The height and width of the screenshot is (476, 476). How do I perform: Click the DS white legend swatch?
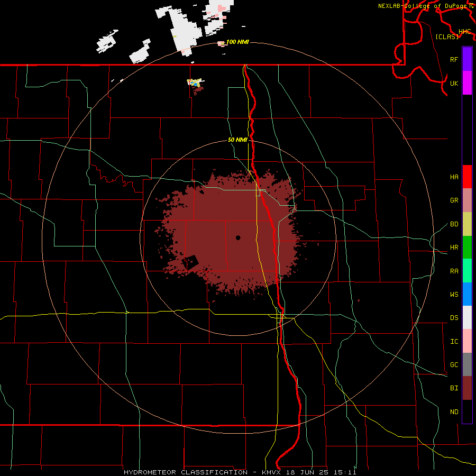tap(467, 317)
